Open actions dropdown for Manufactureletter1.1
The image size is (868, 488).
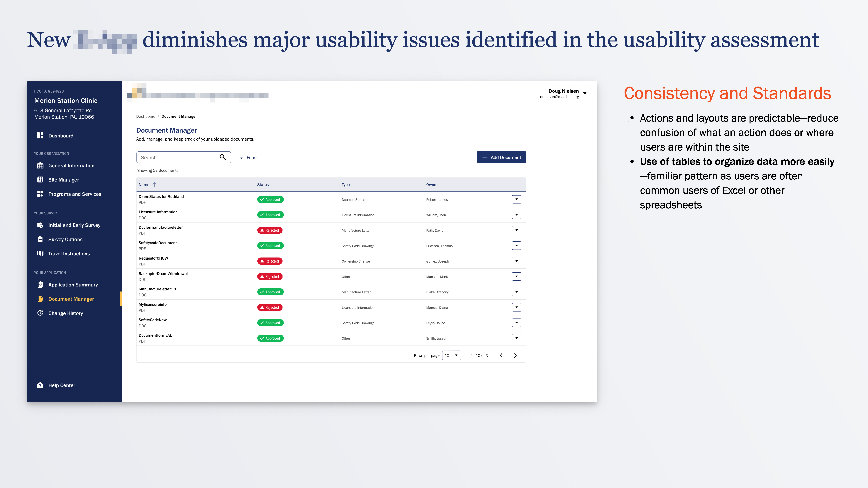coord(517,292)
